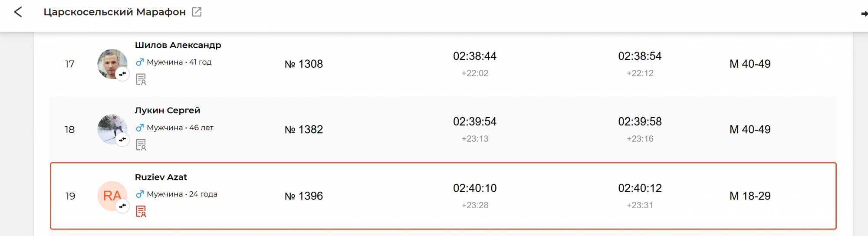This screenshot has width=868, height=236.
Task: Click compare arrows badge on RA avatar
Action: pyautogui.click(x=122, y=206)
